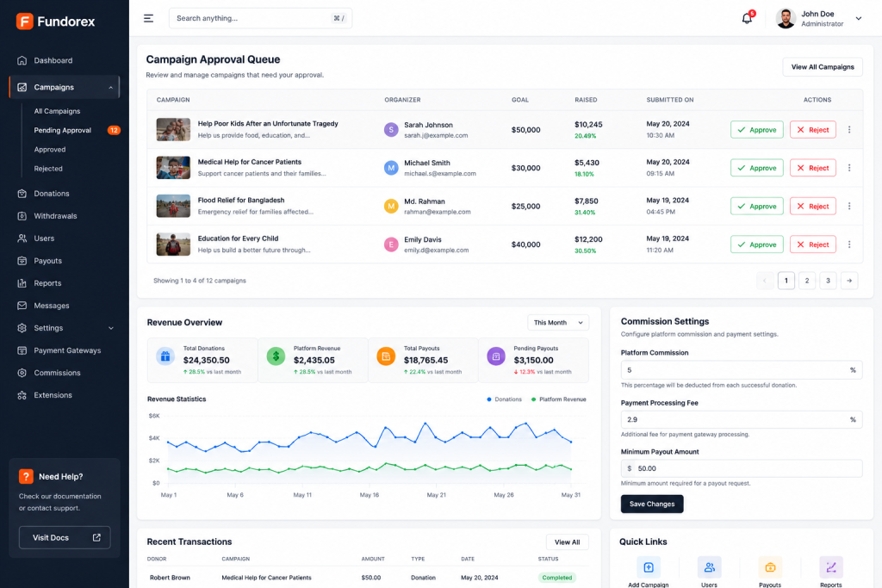This screenshot has width=882, height=588.
Task: Open the Pending Approval submenu item
Action: pos(62,130)
